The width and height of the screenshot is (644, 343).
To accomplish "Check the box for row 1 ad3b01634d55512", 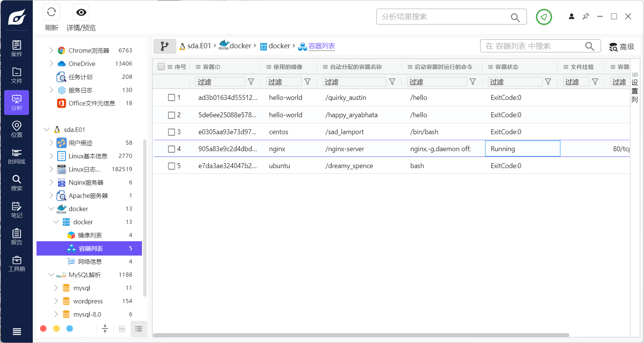I will pyautogui.click(x=171, y=98).
